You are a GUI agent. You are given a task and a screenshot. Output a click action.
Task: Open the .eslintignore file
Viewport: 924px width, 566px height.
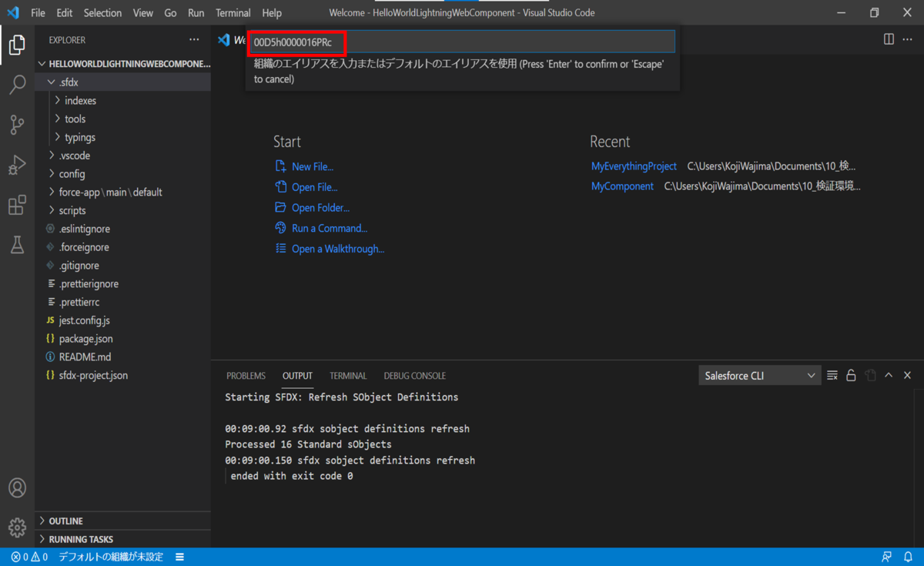123,229
